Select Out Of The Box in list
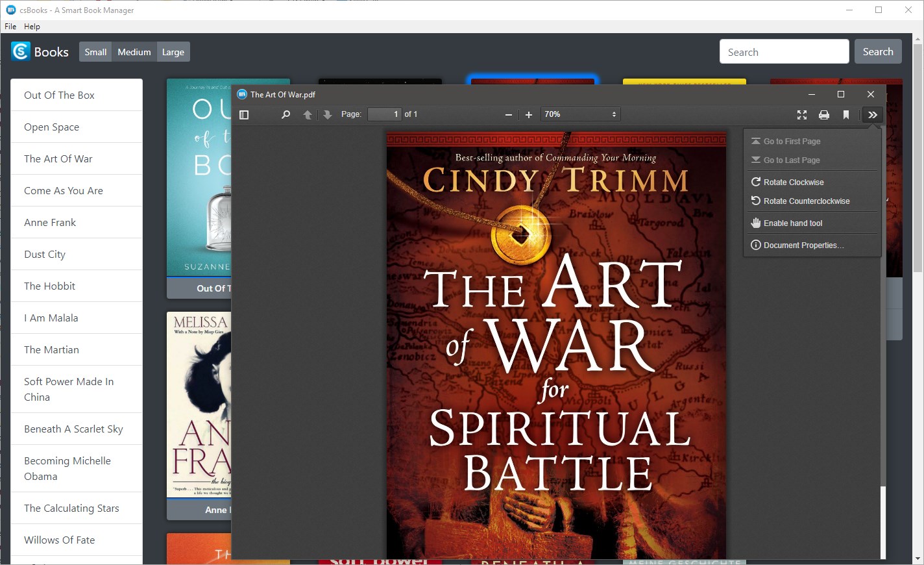This screenshot has height=565, width=924. point(77,95)
